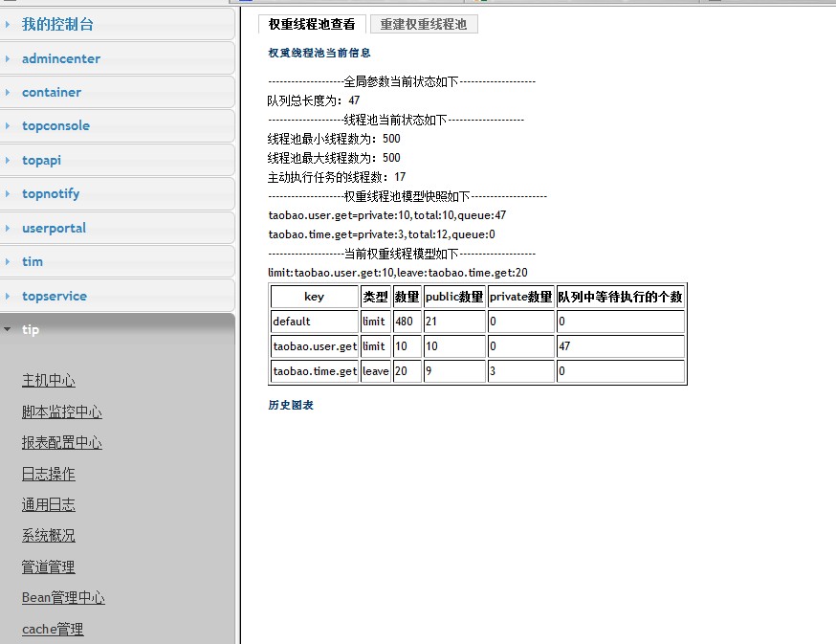Open Bean管理中心 link

(63, 597)
